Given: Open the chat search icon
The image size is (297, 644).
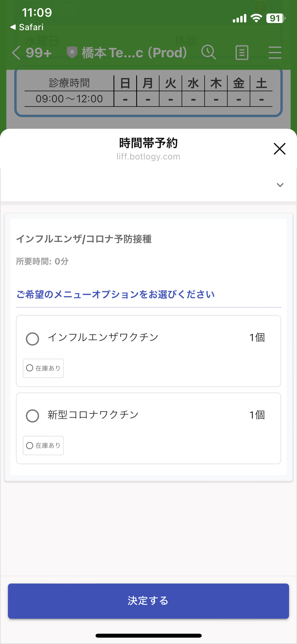Looking at the screenshot, I should click(209, 52).
